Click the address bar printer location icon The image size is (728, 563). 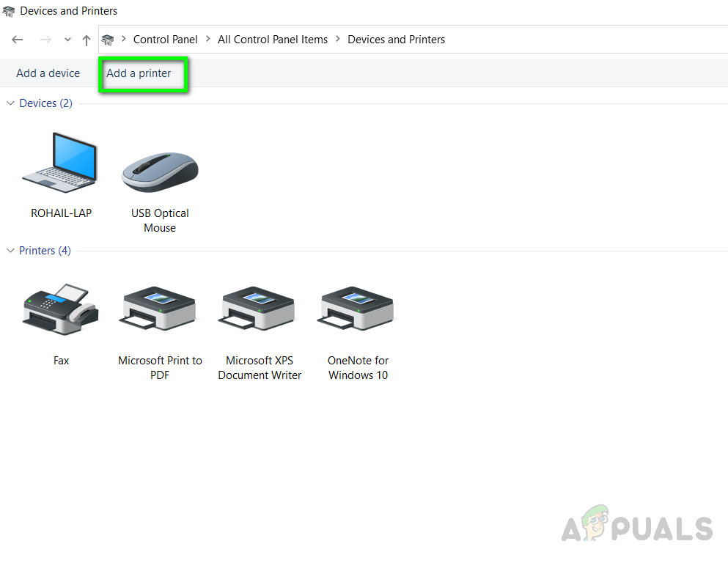(108, 40)
